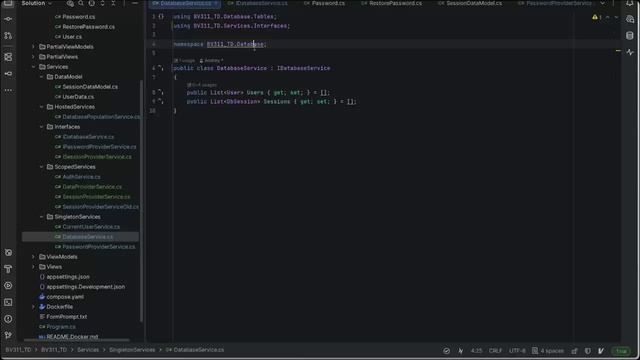
Task: Go to previous highlighted error arrow
Action: tap(607, 17)
